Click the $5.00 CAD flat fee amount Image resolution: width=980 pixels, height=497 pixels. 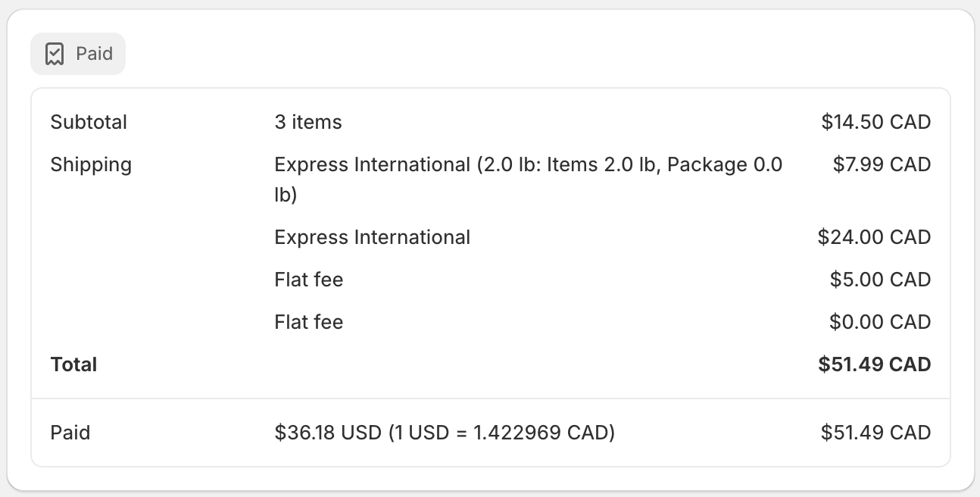(880, 280)
